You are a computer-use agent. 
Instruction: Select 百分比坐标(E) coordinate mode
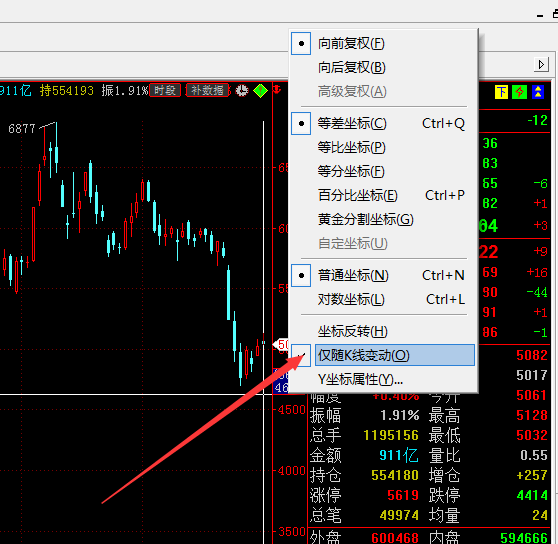point(383,195)
